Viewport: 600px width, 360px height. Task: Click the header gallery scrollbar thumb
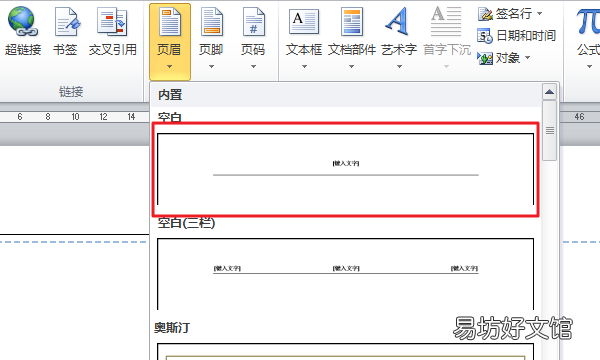[x=549, y=131]
